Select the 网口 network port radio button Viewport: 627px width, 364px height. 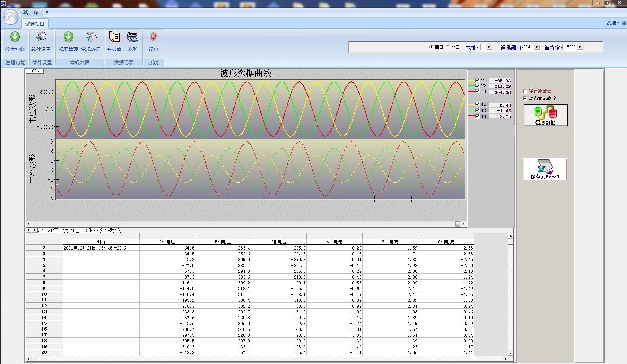[447, 47]
